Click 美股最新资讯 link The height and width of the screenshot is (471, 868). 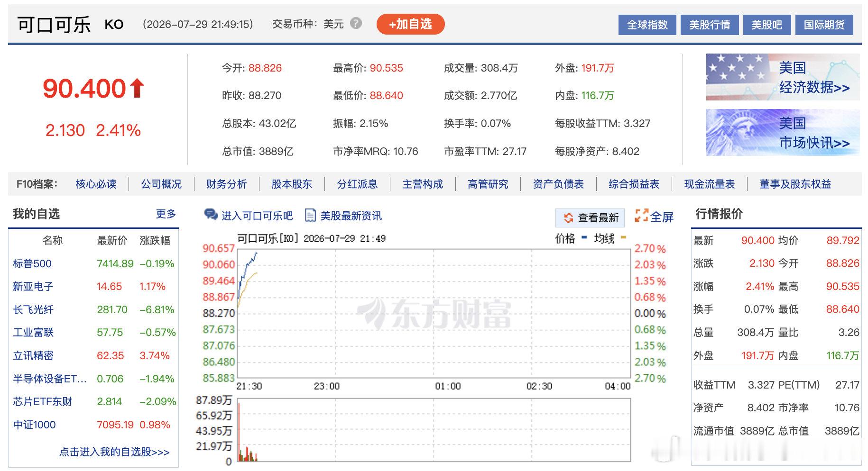(351, 216)
